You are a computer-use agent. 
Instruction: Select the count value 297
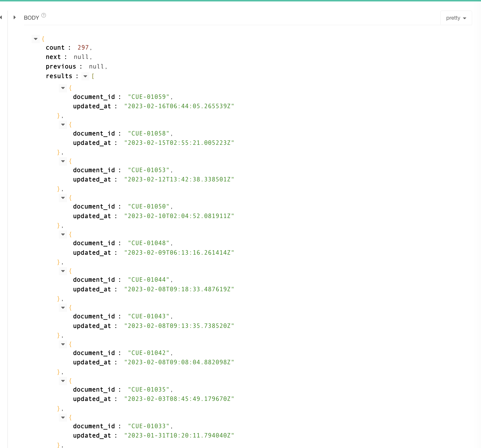83,47
